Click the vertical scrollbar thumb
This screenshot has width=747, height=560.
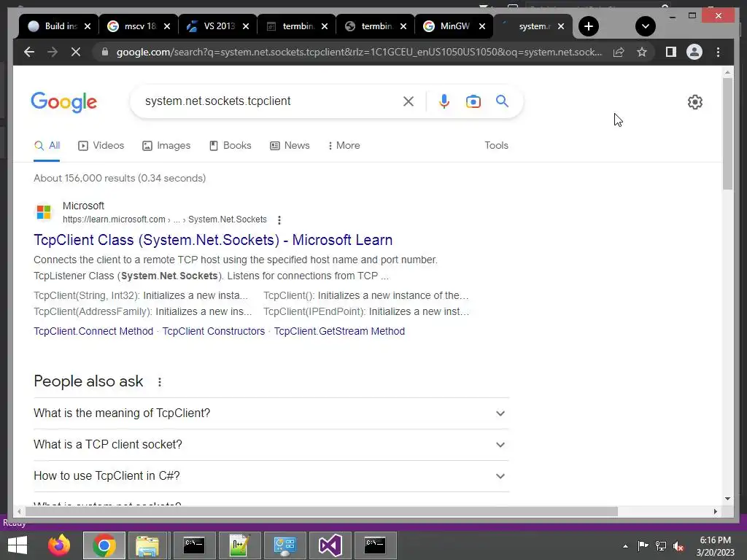click(x=727, y=134)
